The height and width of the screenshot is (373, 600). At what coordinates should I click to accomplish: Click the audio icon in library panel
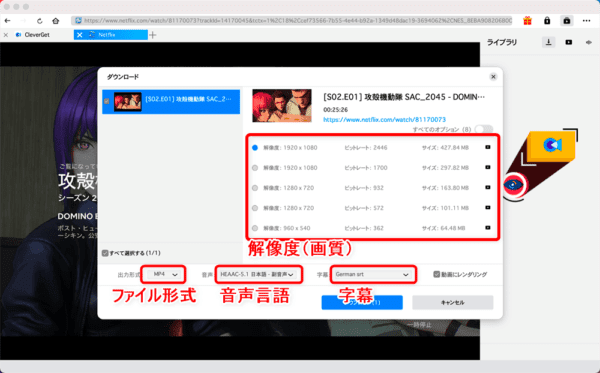click(x=589, y=42)
